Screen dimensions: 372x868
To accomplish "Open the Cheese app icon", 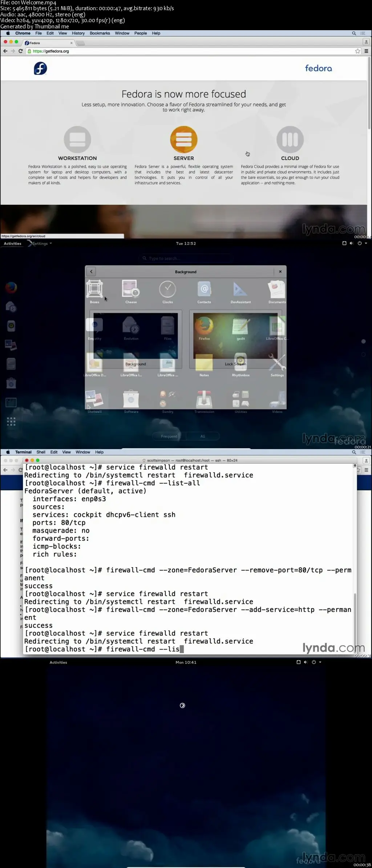I will pos(131,289).
